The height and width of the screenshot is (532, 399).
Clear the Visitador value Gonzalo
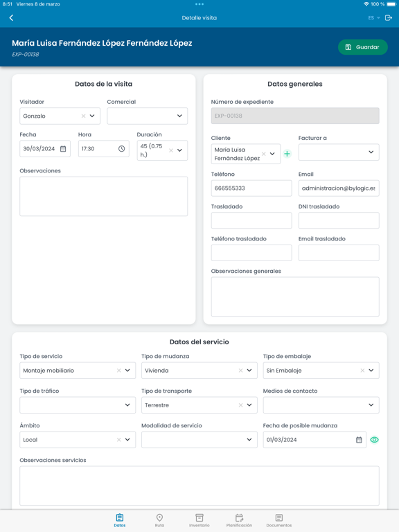tap(83, 116)
